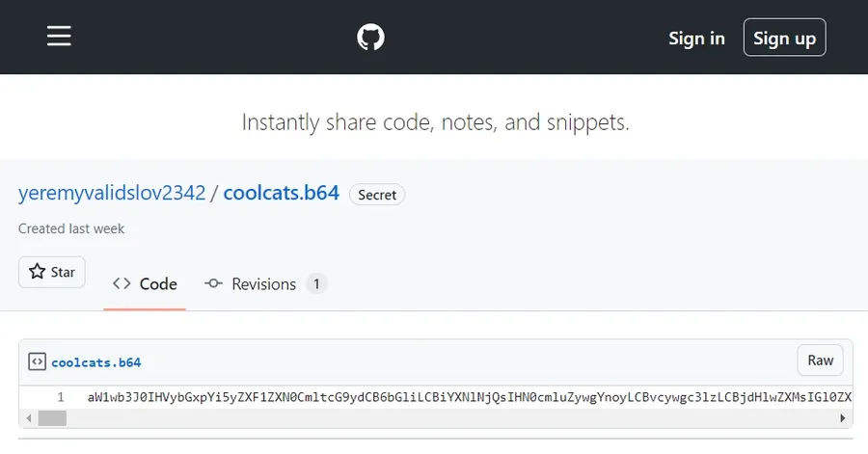Viewport: 868px width, 454px height.
Task: Open the hamburger navigation menu
Action: point(59,37)
